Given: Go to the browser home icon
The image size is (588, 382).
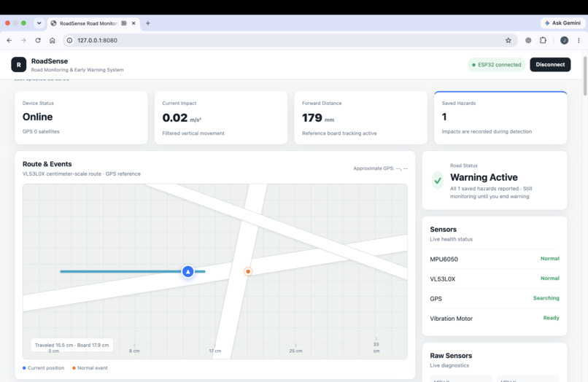Looking at the screenshot, I should (x=52, y=40).
